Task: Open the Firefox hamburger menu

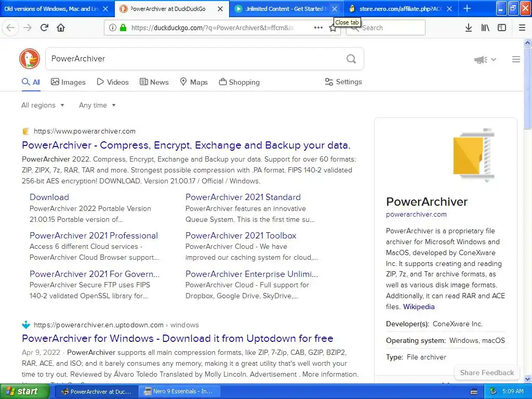Action: [x=522, y=28]
